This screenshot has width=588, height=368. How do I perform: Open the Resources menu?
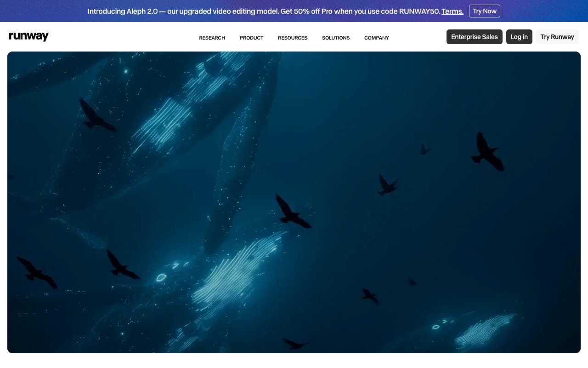click(293, 38)
